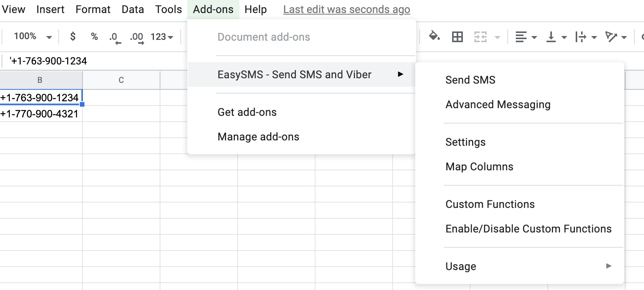The height and width of the screenshot is (290, 644).
Task: Select Send SMS from the submenu
Action: (470, 80)
